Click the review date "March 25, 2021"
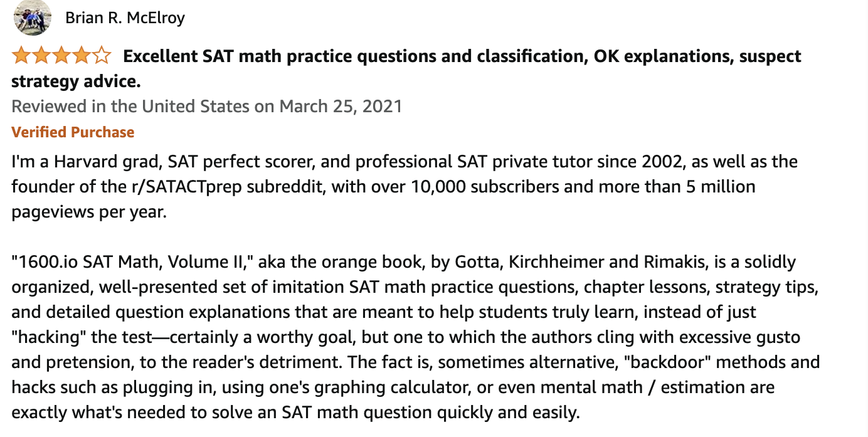This screenshot has height=437, width=868. click(341, 106)
